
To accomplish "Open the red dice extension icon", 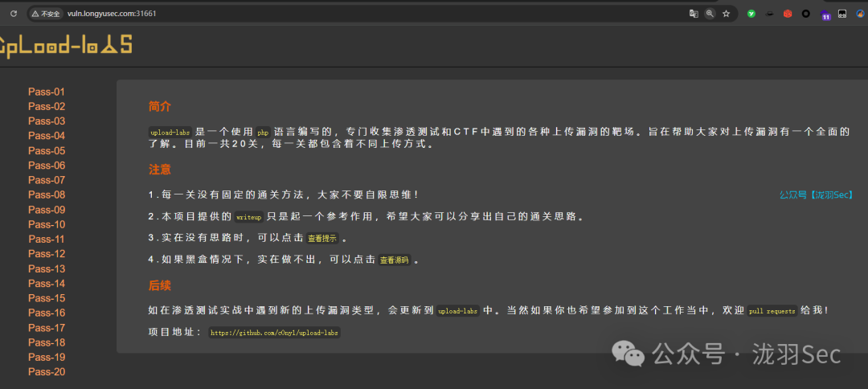I will tap(788, 14).
